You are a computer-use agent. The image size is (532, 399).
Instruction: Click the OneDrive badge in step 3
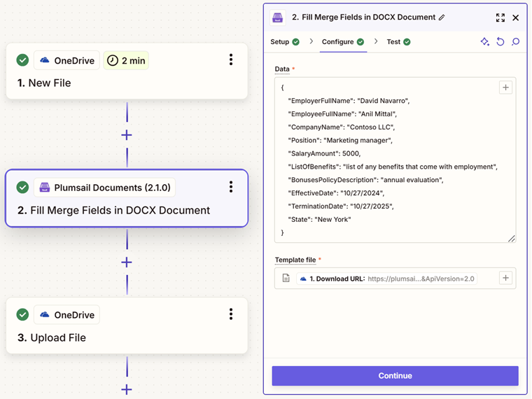click(x=66, y=314)
